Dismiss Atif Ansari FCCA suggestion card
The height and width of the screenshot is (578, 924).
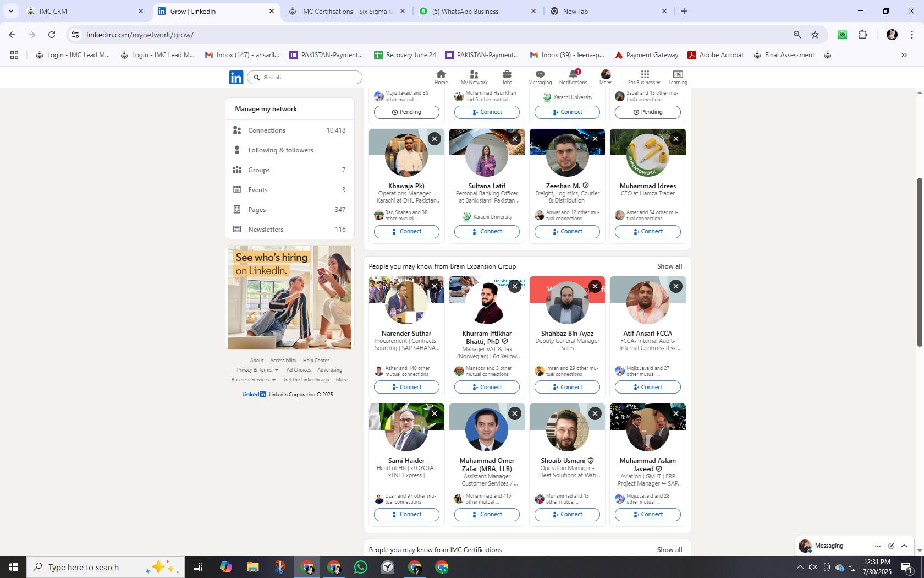coord(676,286)
